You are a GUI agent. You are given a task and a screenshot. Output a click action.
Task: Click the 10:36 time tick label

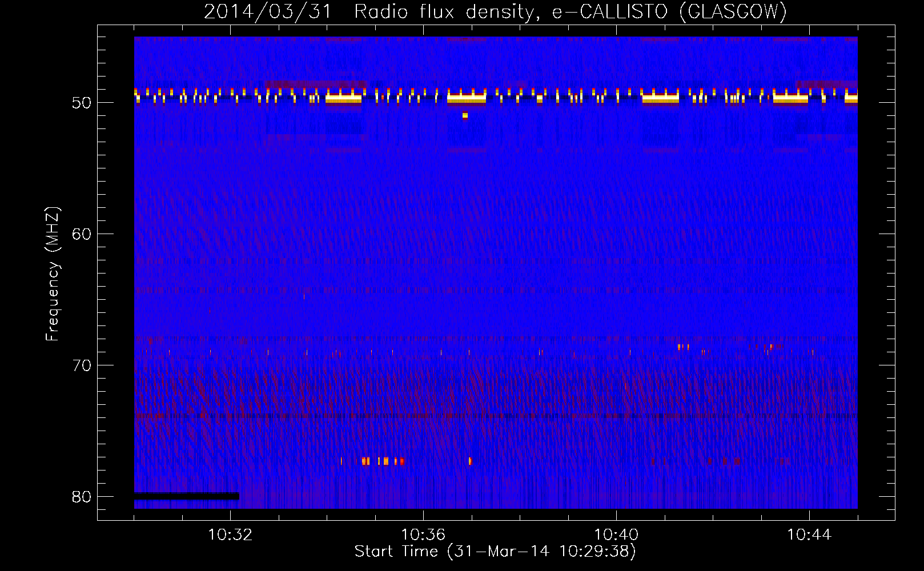423,535
